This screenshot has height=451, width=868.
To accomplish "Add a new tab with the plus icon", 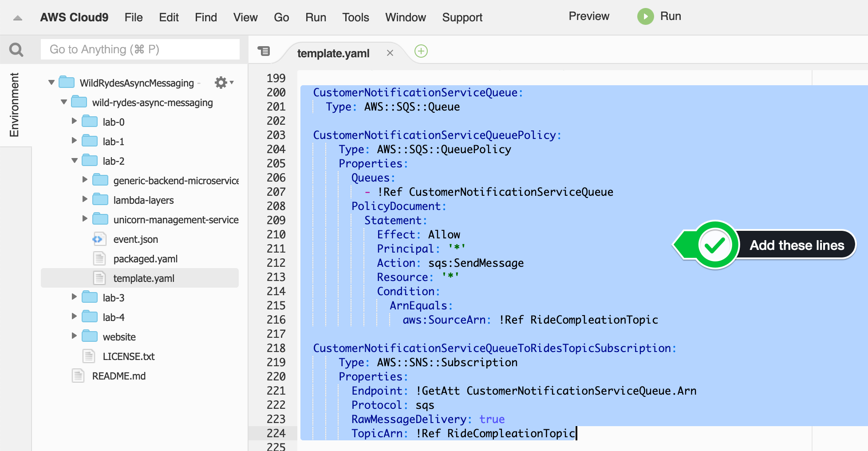I will pyautogui.click(x=421, y=51).
